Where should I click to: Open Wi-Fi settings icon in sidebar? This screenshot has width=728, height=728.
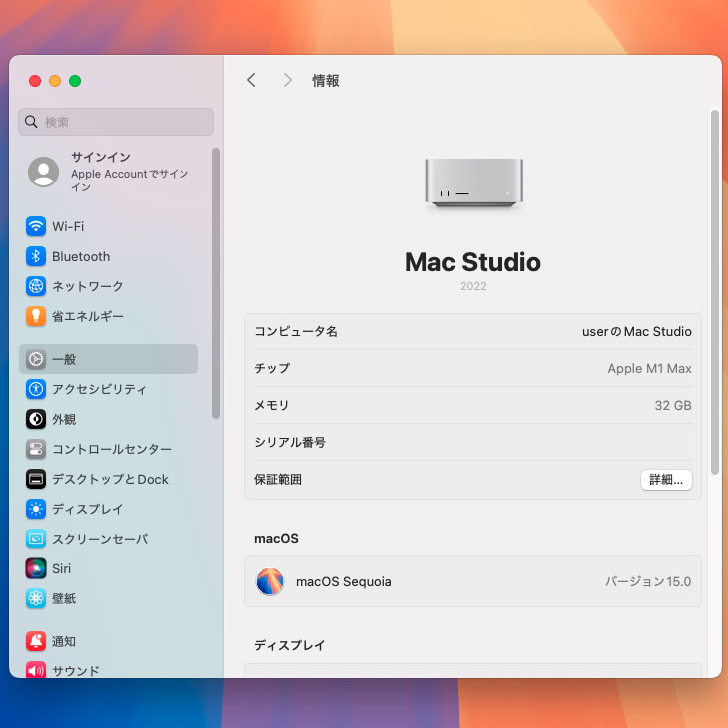tap(36, 226)
